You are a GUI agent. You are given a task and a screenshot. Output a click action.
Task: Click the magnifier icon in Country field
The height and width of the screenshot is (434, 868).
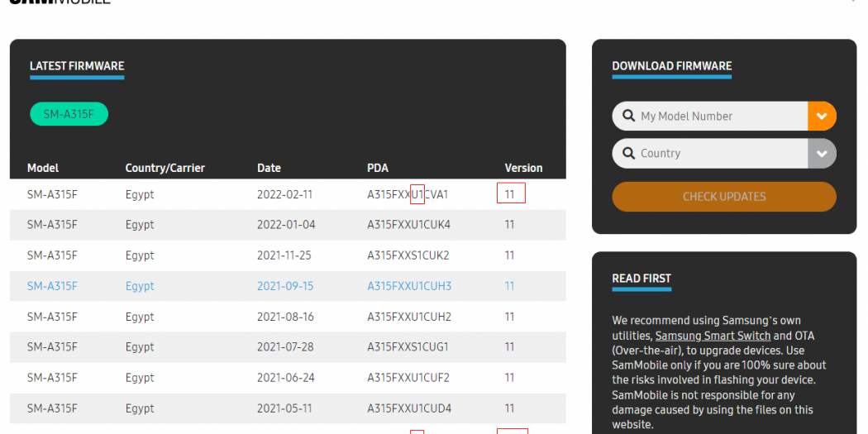coord(628,153)
